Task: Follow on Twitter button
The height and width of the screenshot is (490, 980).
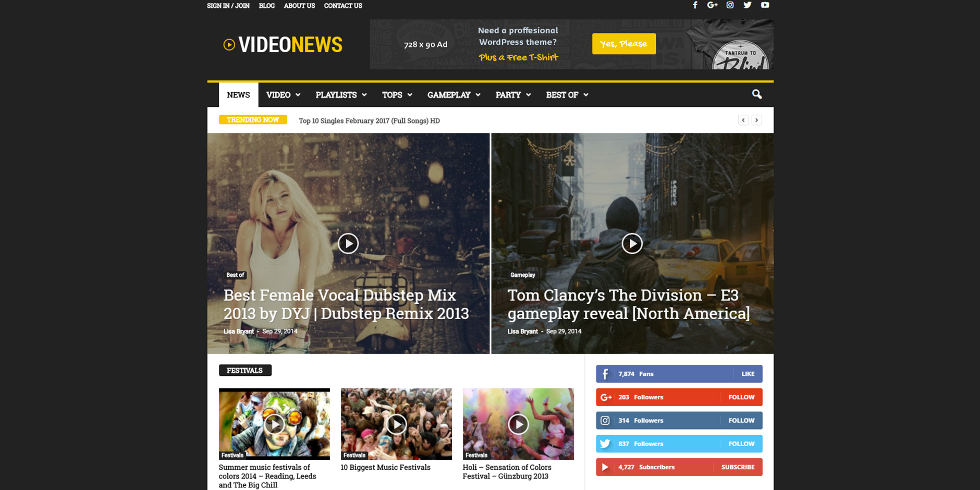Action: (742, 444)
